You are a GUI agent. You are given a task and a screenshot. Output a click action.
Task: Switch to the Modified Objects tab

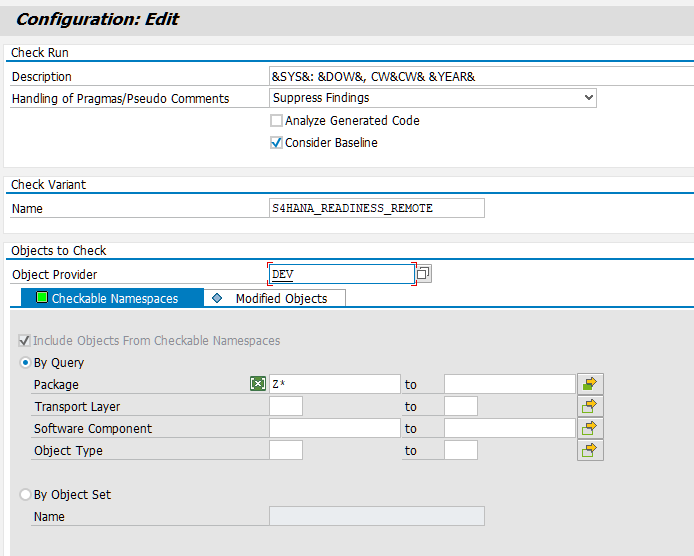[275, 298]
